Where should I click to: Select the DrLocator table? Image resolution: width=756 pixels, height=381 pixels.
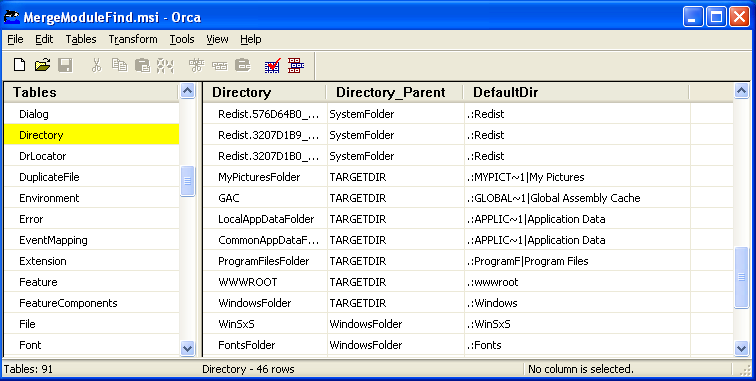[92, 156]
